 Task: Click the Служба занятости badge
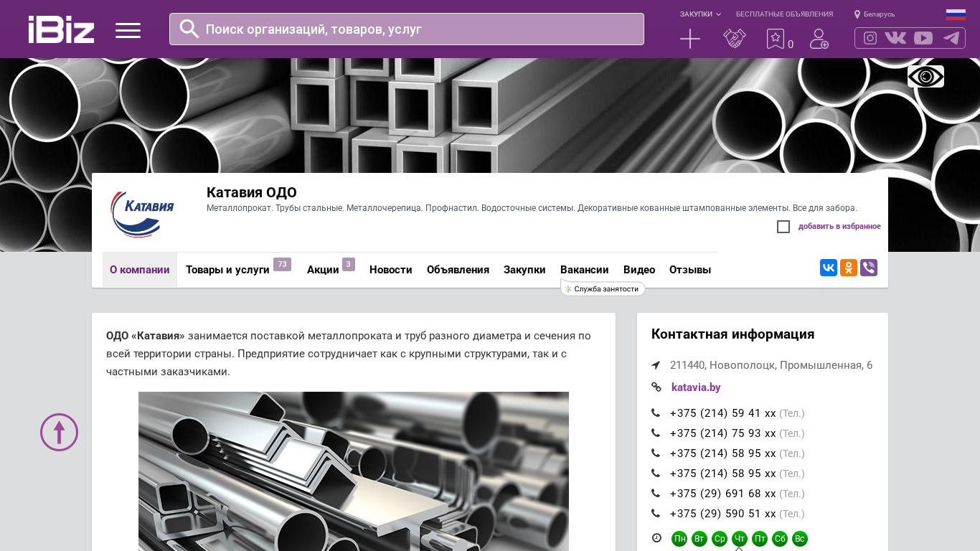point(603,289)
